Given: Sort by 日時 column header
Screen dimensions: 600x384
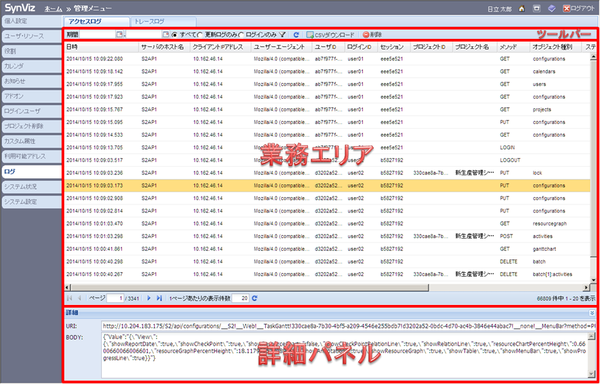Looking at the screenshot, I should [x=101, y=47].
